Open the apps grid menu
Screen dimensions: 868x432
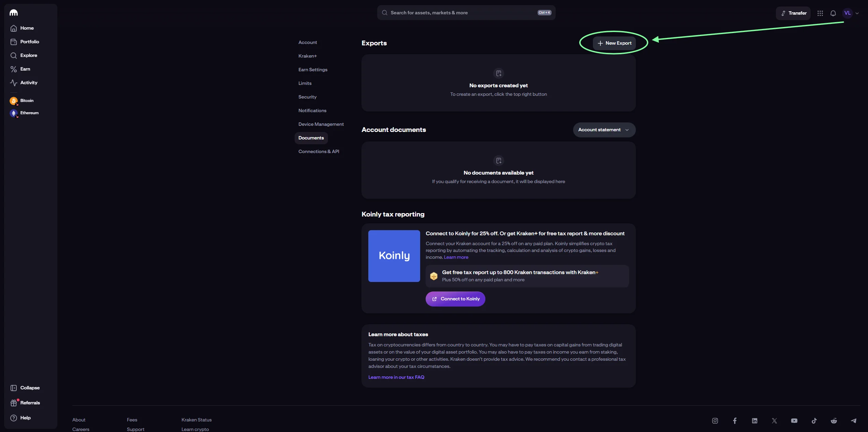(x=820, y=13)
